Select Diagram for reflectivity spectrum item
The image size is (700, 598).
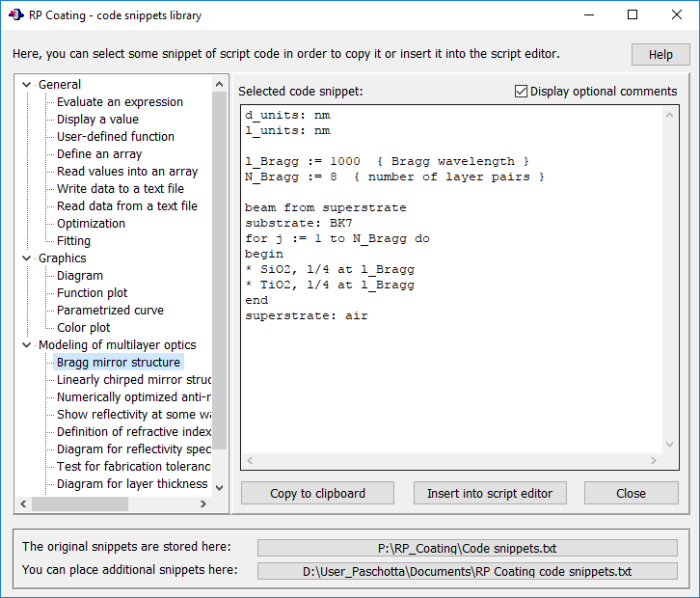133,449
